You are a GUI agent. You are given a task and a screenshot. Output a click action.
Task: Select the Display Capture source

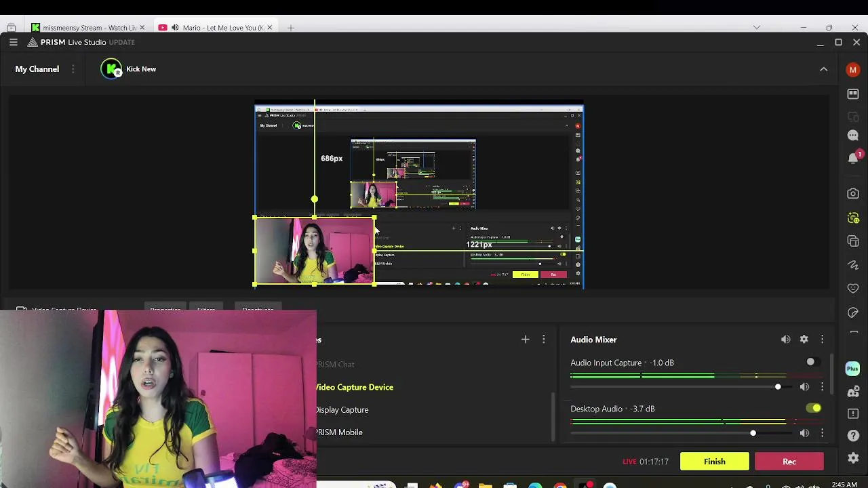[342, 410]
